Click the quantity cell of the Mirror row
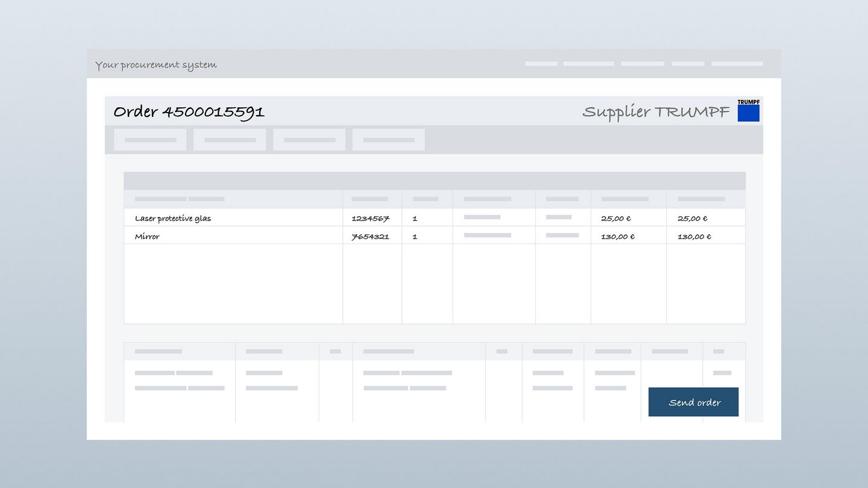 coord(414,236)
